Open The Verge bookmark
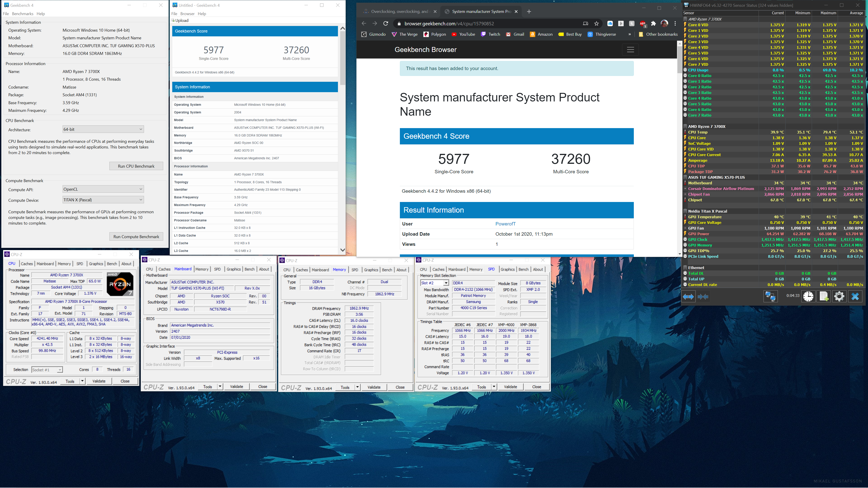Viewport: 868px width, 488px height. click(x=404, y=34)
